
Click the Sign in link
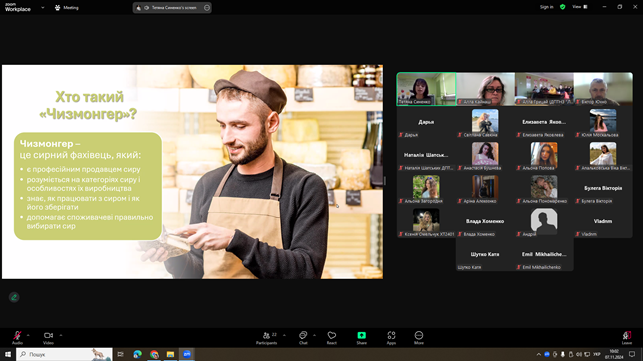tap(546, 7)
